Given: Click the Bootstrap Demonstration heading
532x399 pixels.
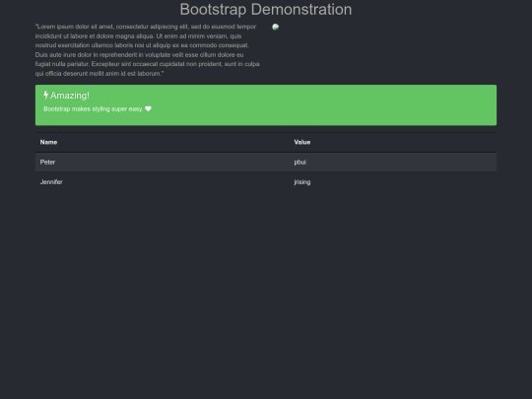Looking at the screenshot, I should click(266, 10).
